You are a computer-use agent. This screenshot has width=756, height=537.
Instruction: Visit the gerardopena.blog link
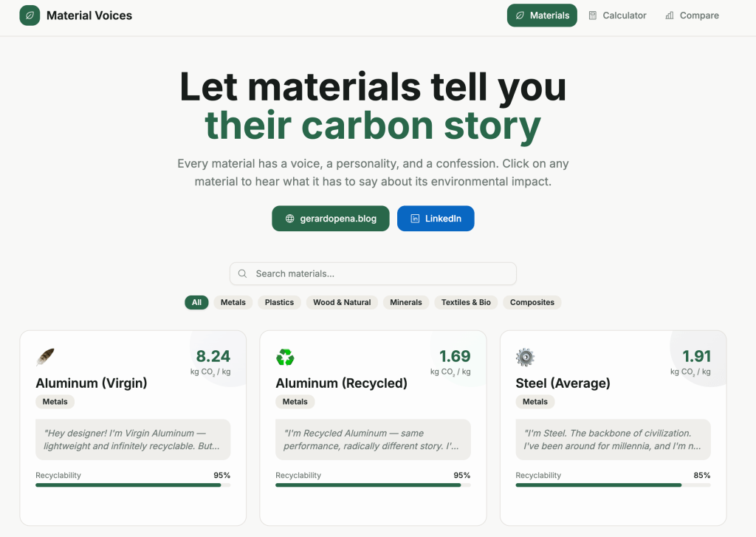(330, 219)
